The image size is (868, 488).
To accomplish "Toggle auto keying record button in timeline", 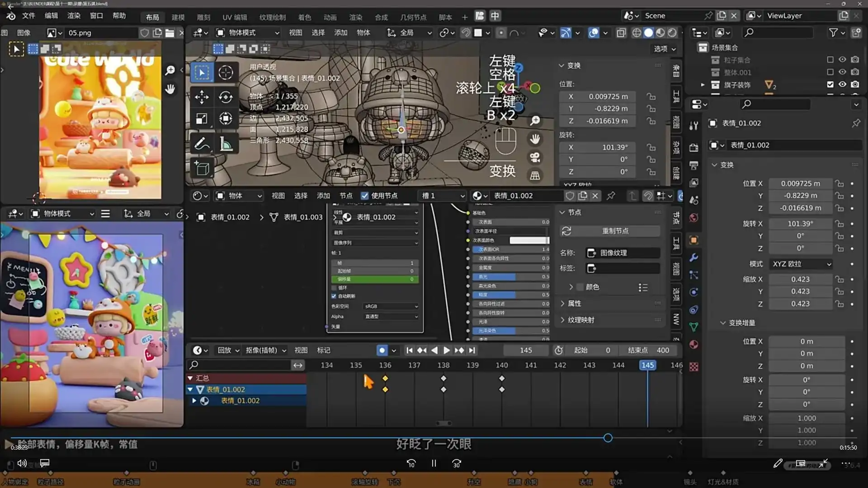I will 382,350.
